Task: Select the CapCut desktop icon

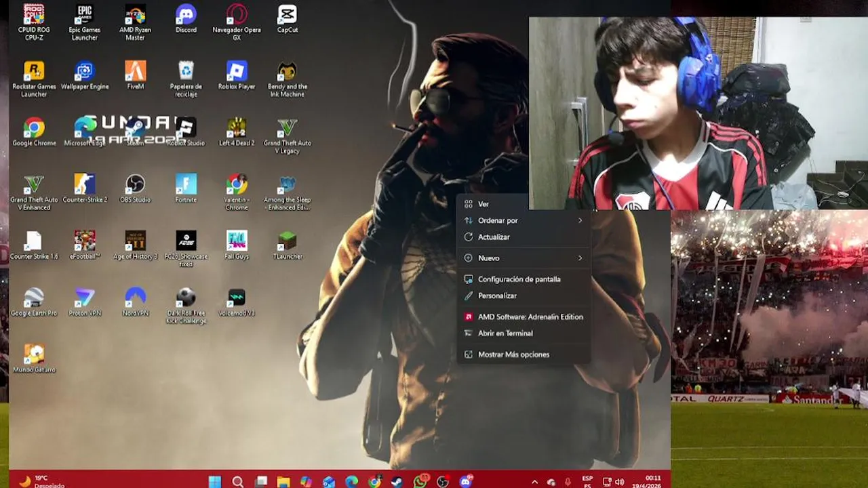Action: [x=288, y=19]
